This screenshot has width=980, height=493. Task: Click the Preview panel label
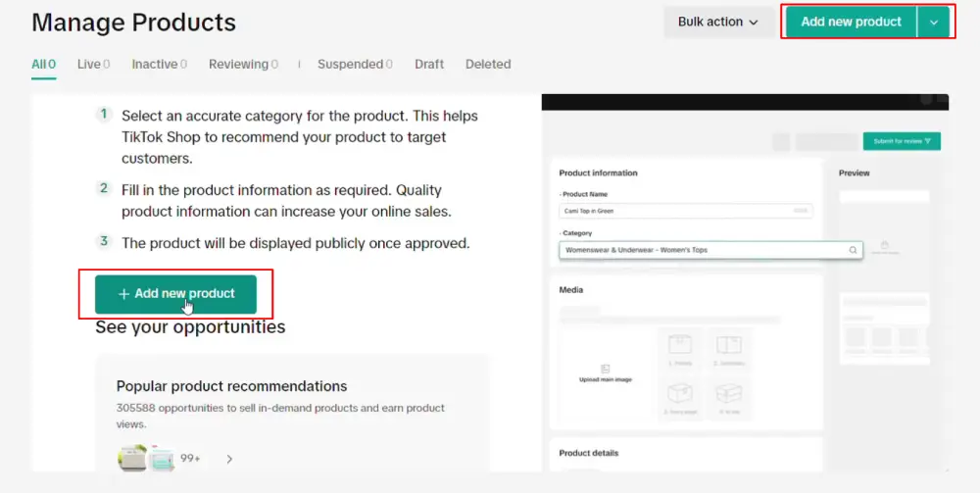pyautogui.click(x=855, y=173)
